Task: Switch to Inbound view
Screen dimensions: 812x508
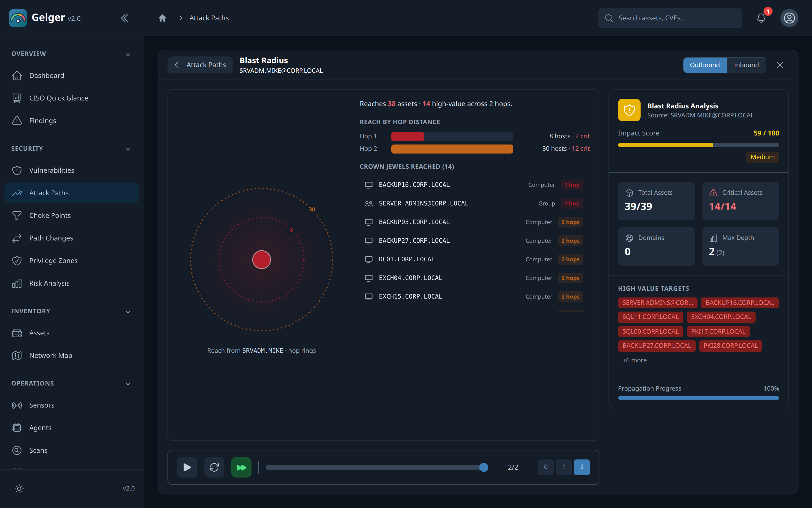Action: 746,65
